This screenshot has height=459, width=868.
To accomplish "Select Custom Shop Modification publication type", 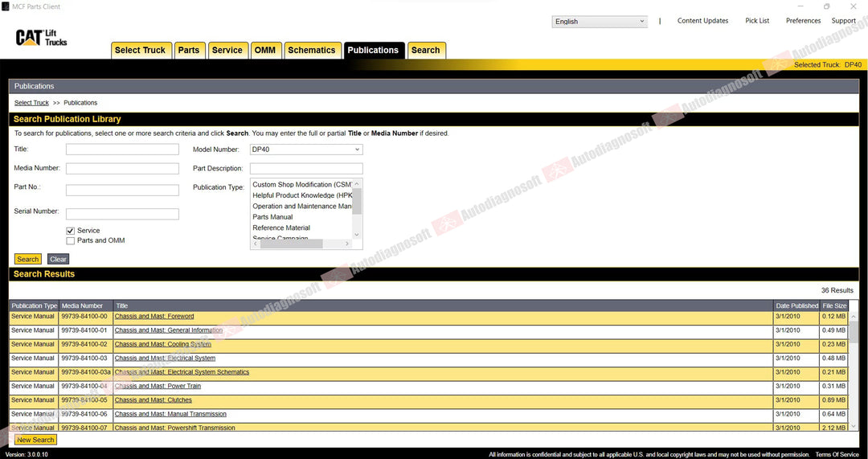I will [x=301, y=184].
